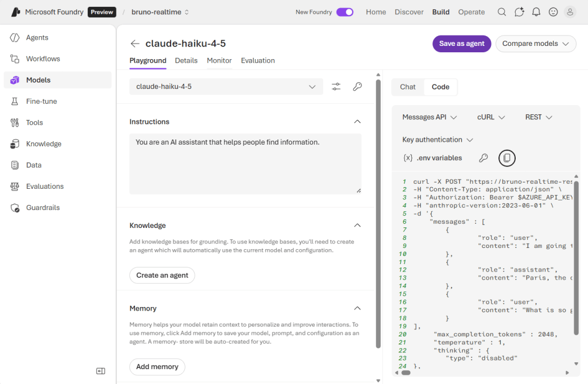Screen dimensions: 588x384
Task: Open the Copilot chat sparkle icon
Action: click(x=519, y=11)
